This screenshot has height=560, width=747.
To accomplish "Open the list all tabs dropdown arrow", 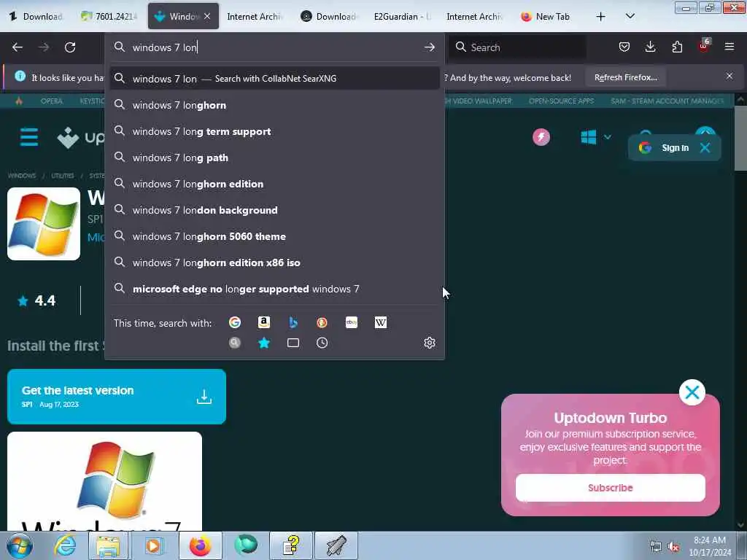I will pos(630,16).
